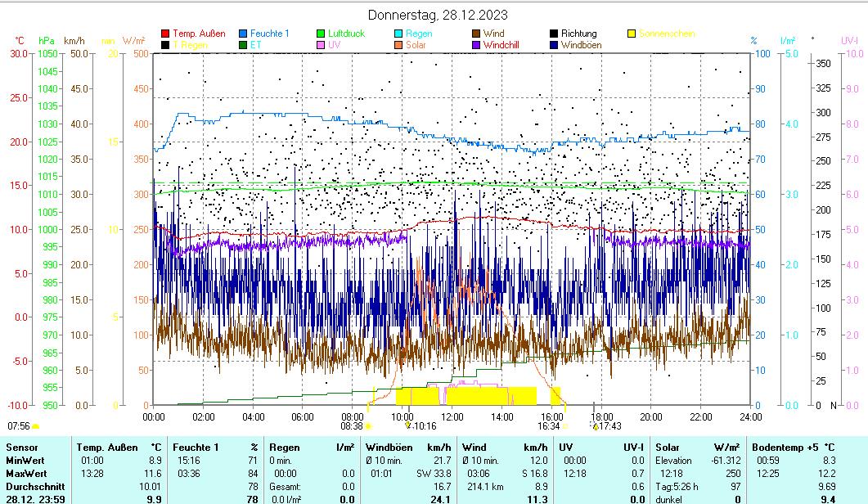Click the blue Feuchte 1 legend square
Screen dimensions: 868x504
244,34
